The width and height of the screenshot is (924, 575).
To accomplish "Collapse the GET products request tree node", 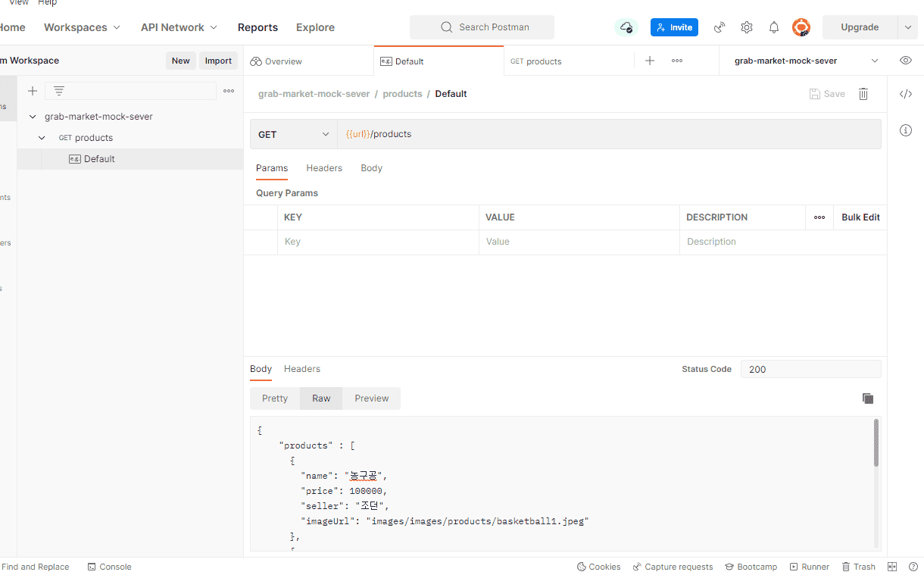I will click(x=43, y=138).
